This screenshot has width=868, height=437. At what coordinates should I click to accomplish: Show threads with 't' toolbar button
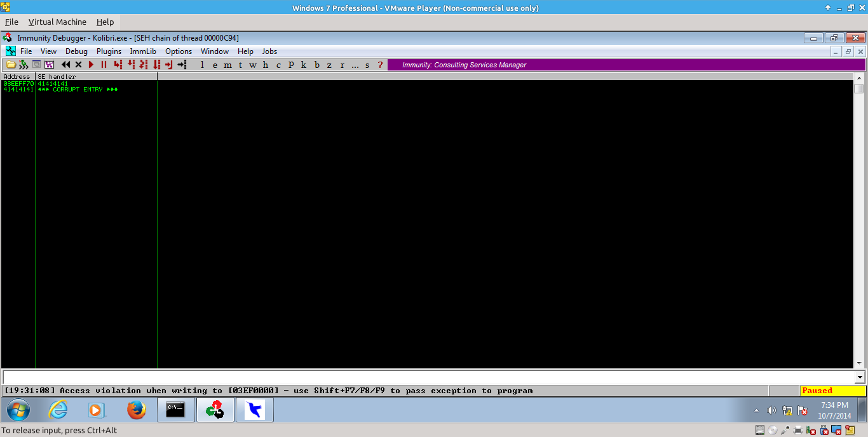(240, 65)
